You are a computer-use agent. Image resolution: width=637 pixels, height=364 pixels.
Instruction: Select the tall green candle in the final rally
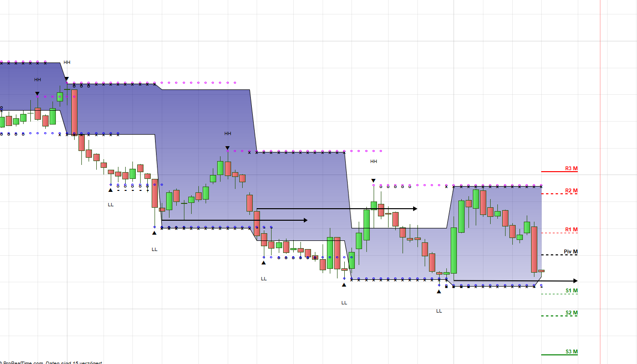click(453, 250)
